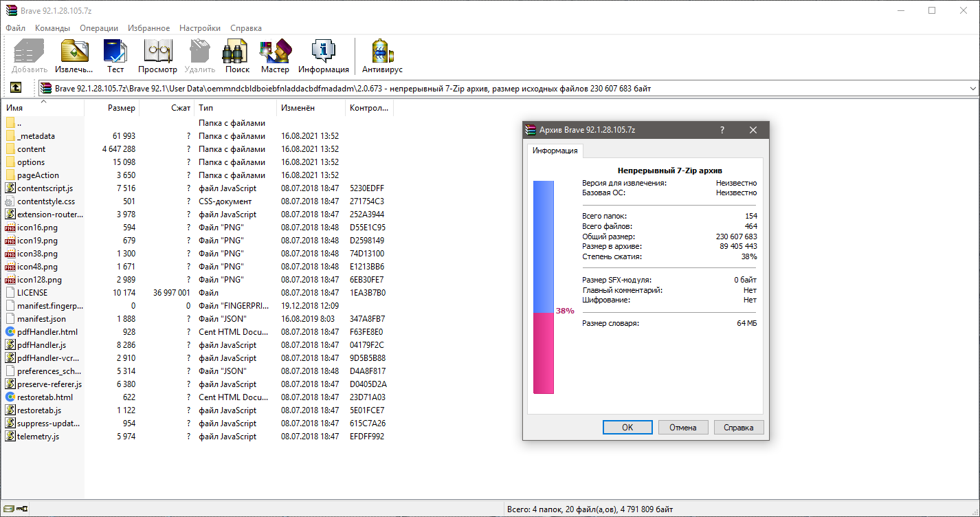Viewport: 980px width, 517px height.
Task: Go up one folder level arrow button
Action: [16, 88]
